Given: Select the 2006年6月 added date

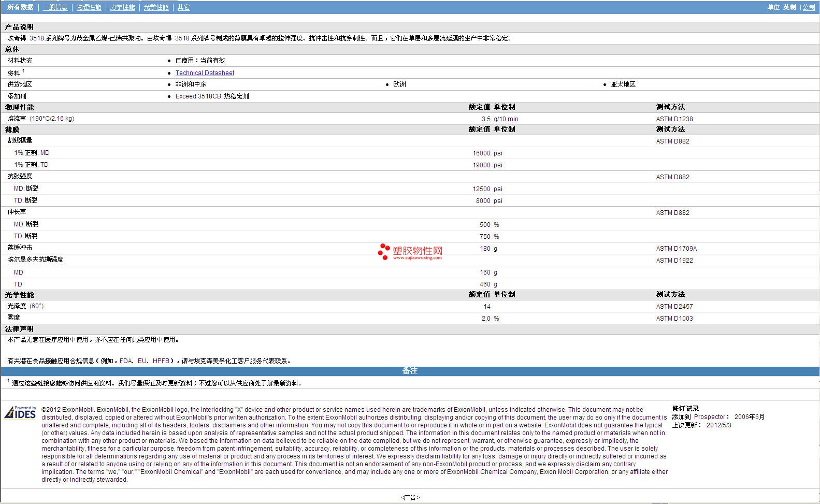Looking at the screenshot, I should [749, 417].
